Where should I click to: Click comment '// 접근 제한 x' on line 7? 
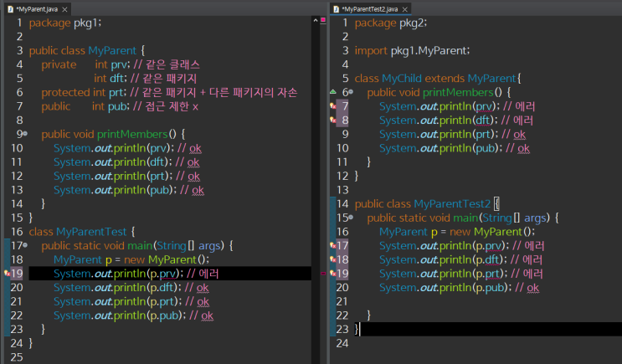pyautogui.click(x=166, y=106)
